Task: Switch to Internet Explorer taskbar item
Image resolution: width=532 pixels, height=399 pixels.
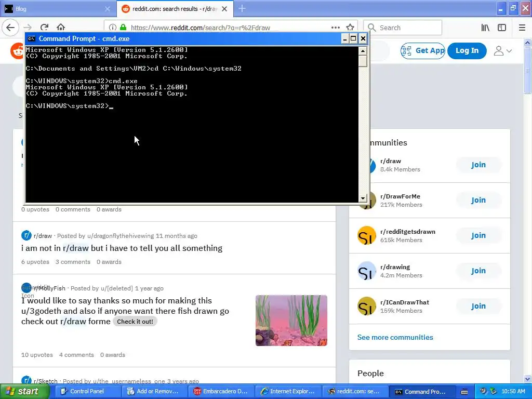Action: (x=287, y=391)
